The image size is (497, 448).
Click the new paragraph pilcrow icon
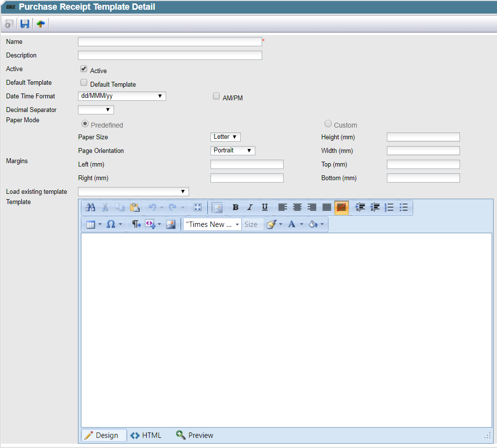(136, 224)
